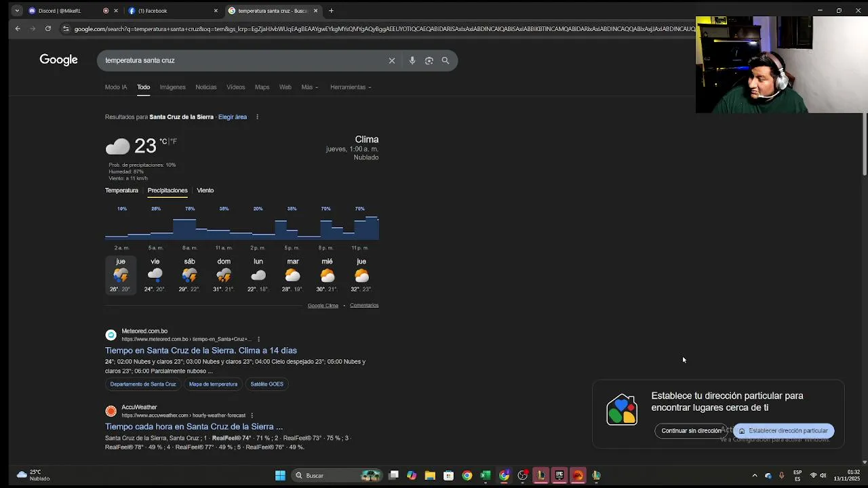The image size is (868, 488).
Task: Open Excel from the taskbar
Action: click(486, 475)
